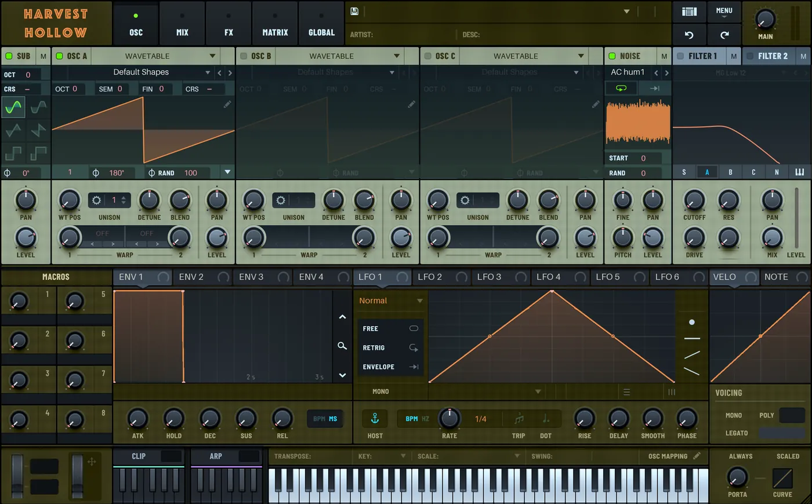Enable FILTER 1

(x=680, y=56)
